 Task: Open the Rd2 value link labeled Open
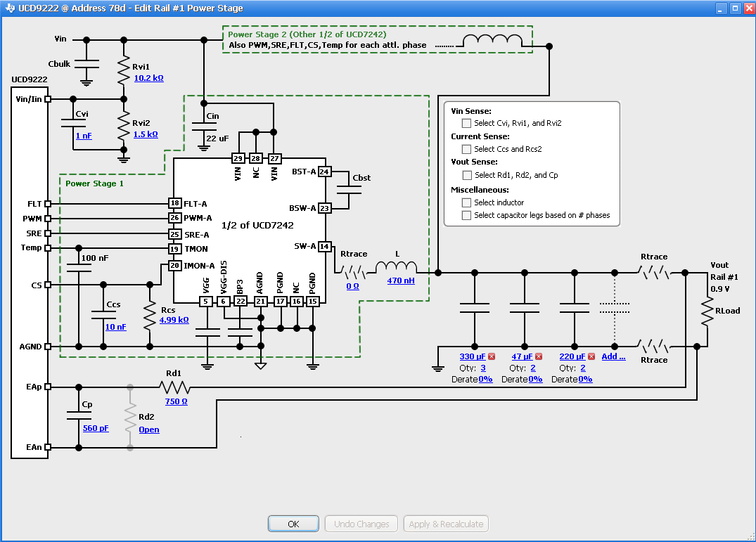click(x=148, y=430)
